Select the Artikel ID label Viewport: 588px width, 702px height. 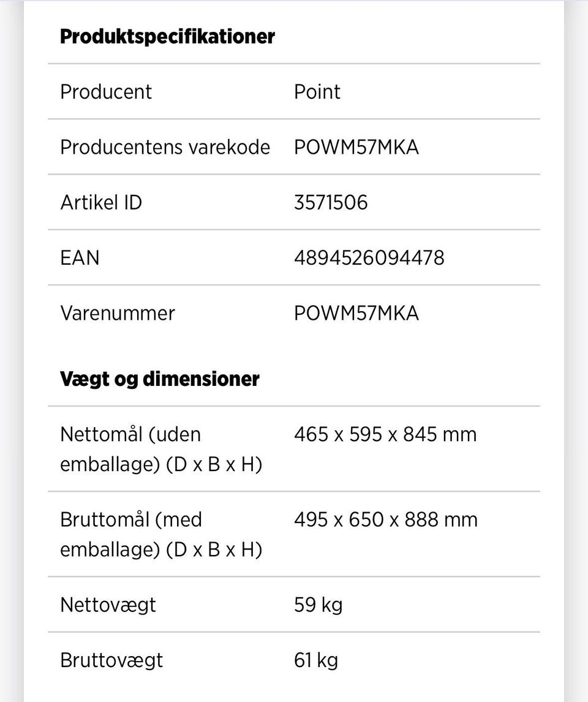(101, 202)
